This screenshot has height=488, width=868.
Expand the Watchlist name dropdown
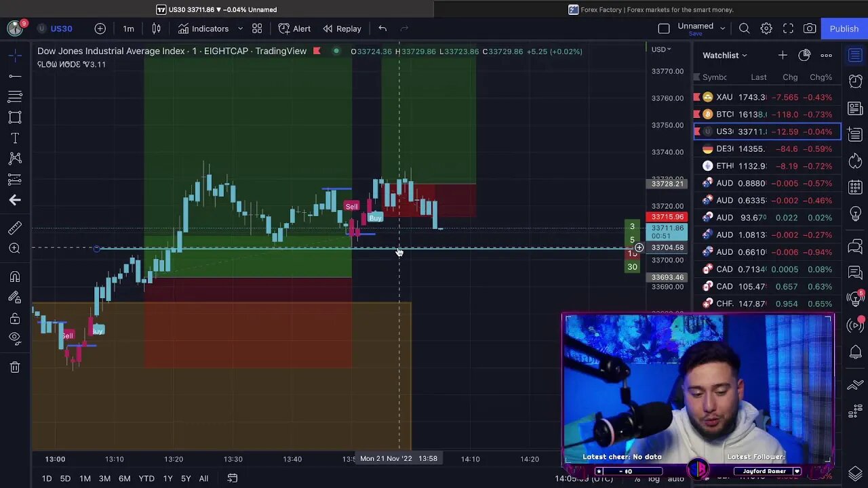tap(725, 56)
